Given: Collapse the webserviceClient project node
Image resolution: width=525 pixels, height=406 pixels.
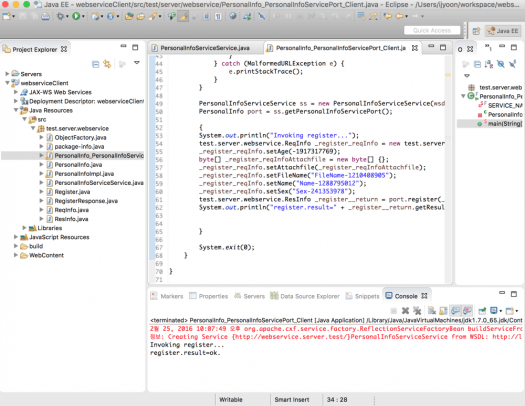Looking at the screenshot, I should 7,83.
